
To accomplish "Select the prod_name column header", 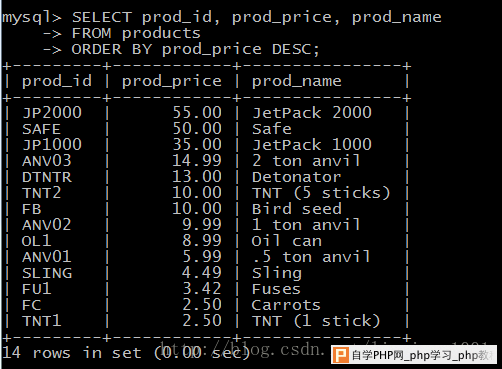I will point(297,82).
